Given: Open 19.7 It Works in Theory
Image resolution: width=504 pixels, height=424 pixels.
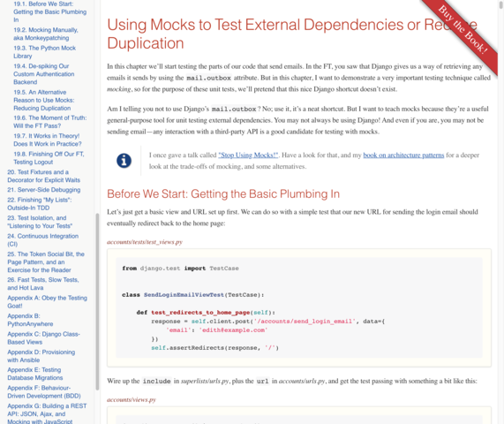Looking at the screenshot, I should click(48, 140).
